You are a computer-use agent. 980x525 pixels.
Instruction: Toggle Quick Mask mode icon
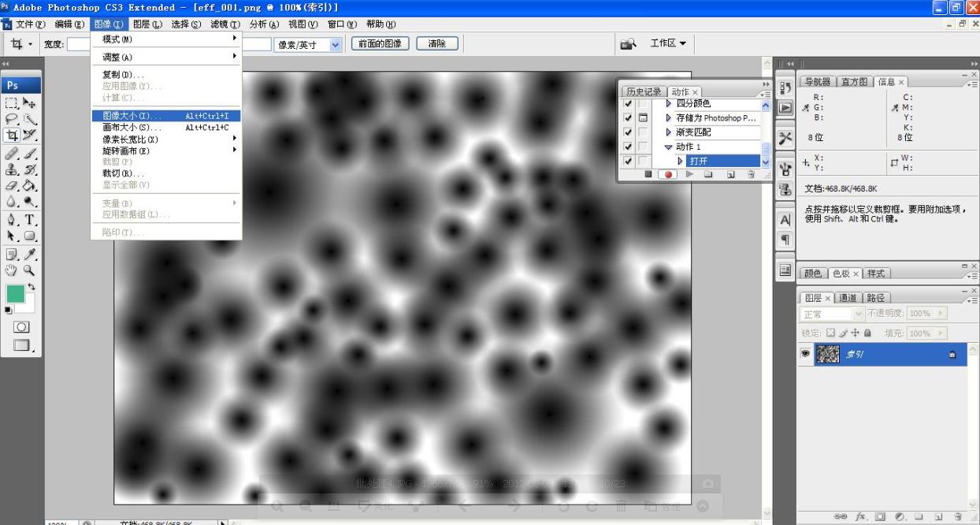pyautogui.click(x=21, y=326)
